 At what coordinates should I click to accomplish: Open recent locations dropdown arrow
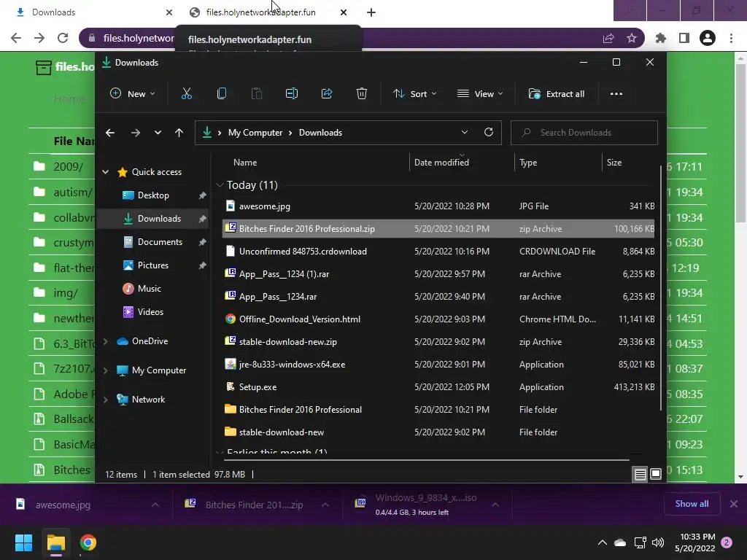click(x=158, y=133)
